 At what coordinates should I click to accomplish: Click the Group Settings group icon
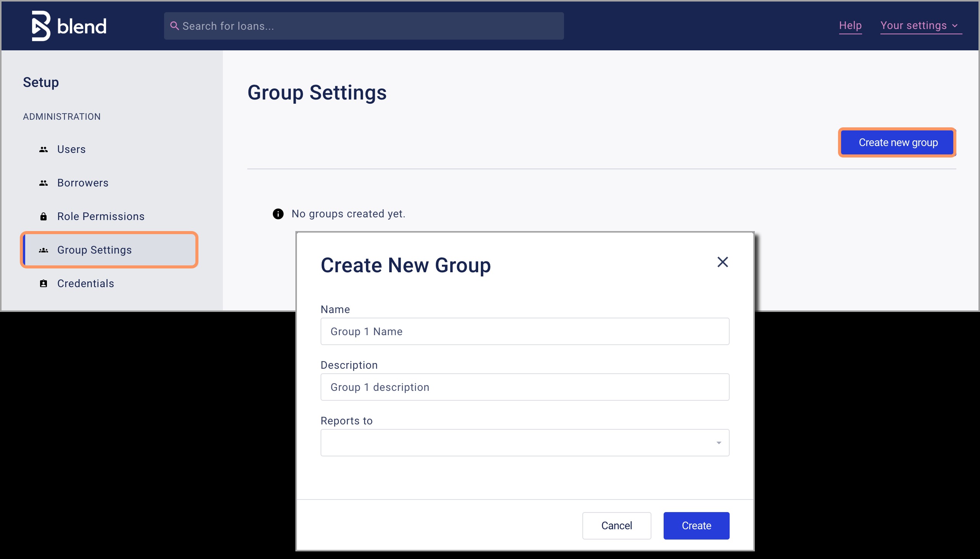pos(44,250)
